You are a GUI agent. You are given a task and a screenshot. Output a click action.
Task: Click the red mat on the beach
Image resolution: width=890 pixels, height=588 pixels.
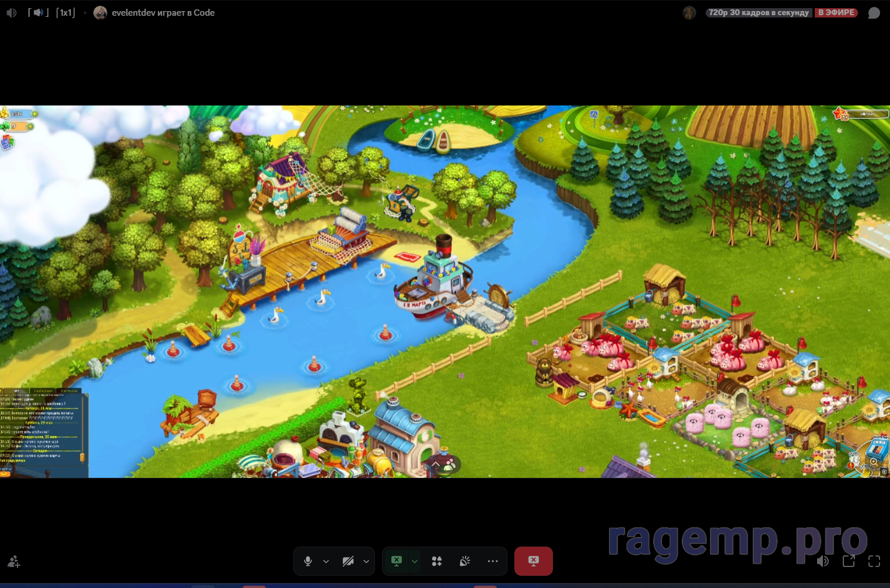click(408, 257)
